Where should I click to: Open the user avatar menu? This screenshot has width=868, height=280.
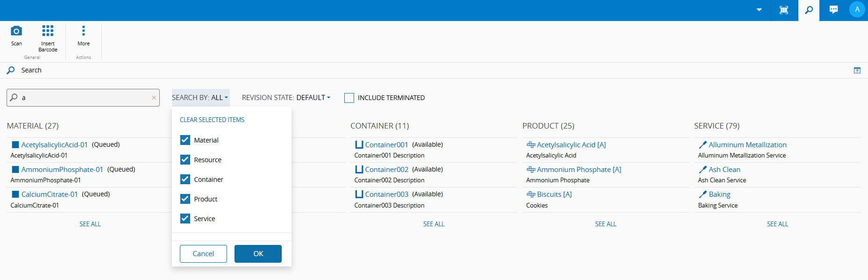tap(857, 10)
